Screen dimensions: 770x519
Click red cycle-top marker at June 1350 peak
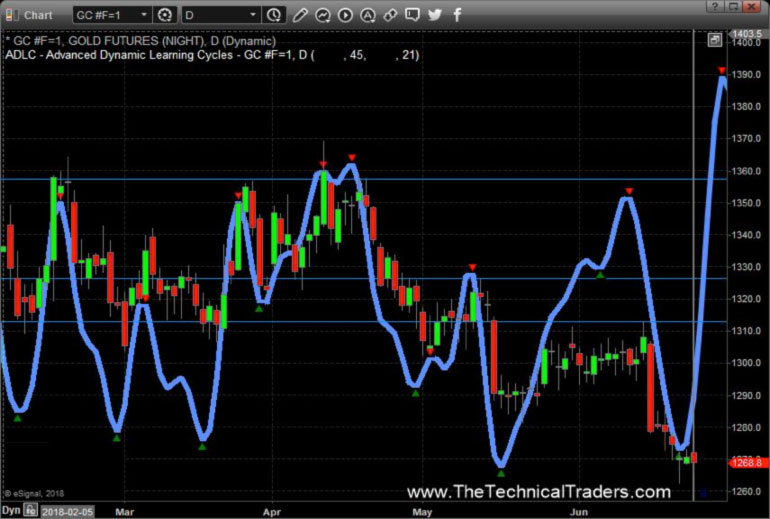[x=629, y=191]
